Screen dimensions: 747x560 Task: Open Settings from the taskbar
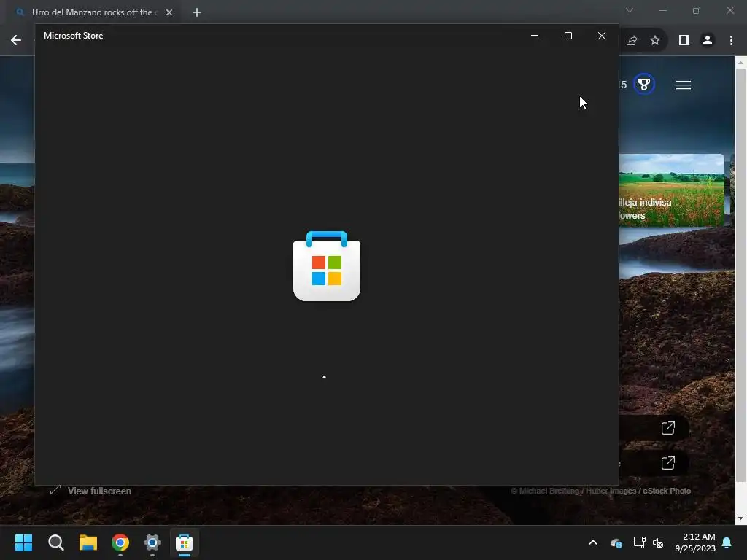152,542
